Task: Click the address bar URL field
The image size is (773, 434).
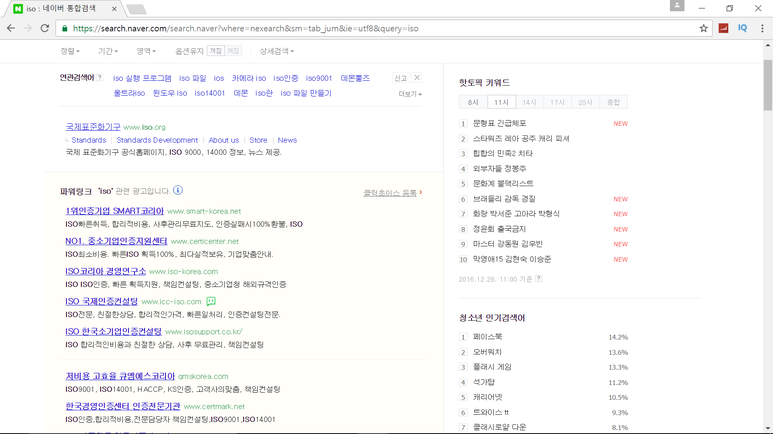Action: point(382,28)
